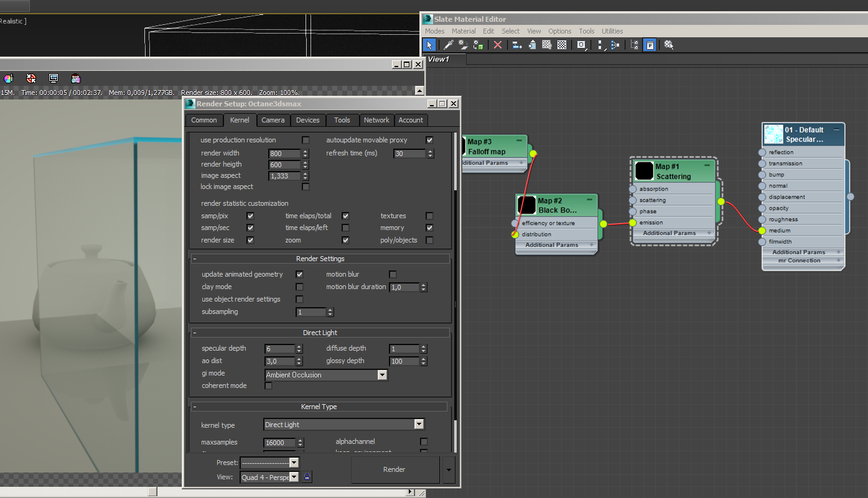Enable motion blur checkbox
Screen dimensions: 868x498
click(393, 274)
